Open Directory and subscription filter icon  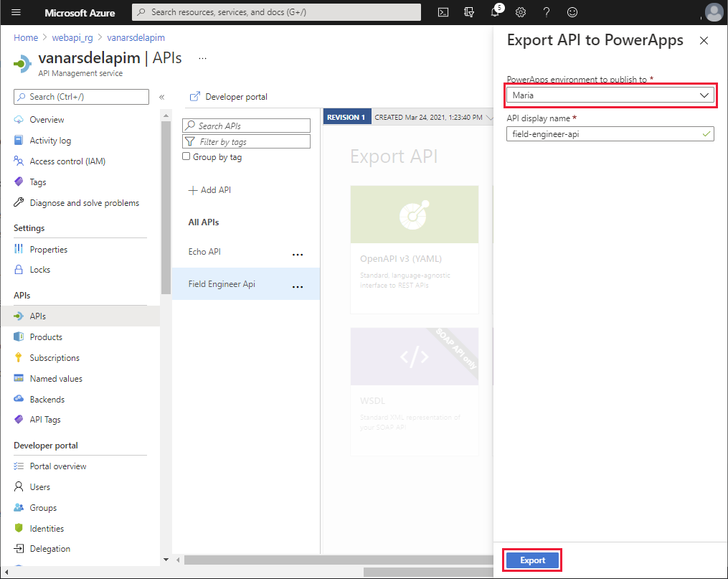pyautogui.click(x=469, y=12)
